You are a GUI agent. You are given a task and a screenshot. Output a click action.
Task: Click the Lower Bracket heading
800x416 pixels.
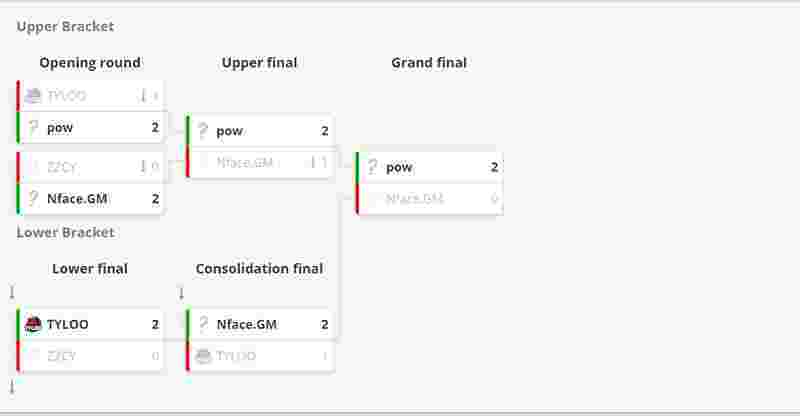click(65, 232)
